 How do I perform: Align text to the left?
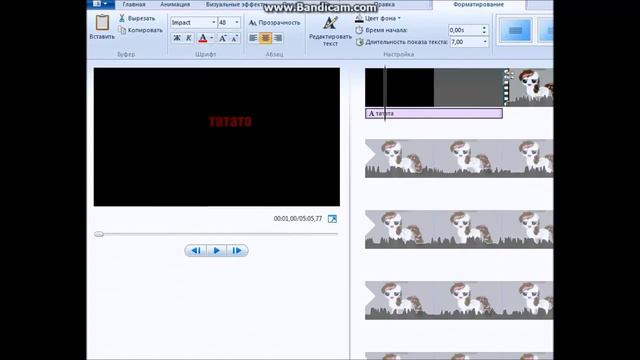point(253,38)
